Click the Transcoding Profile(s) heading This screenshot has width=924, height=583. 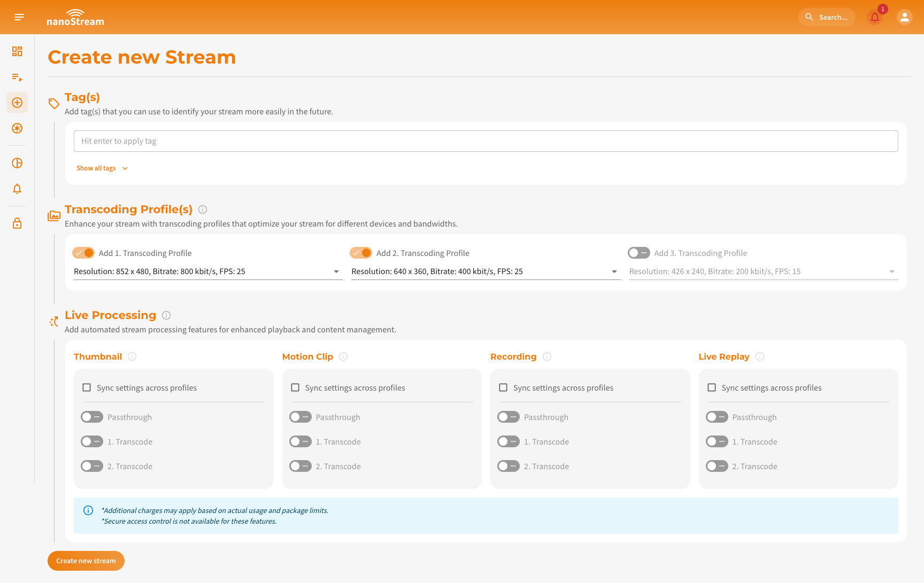128,209
